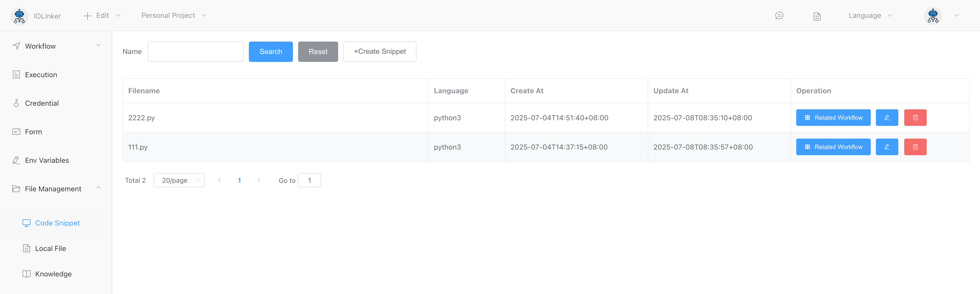Screen dimensions: 980x294
Task: Click the IOLinker robot logo
Action: (19, 16)
